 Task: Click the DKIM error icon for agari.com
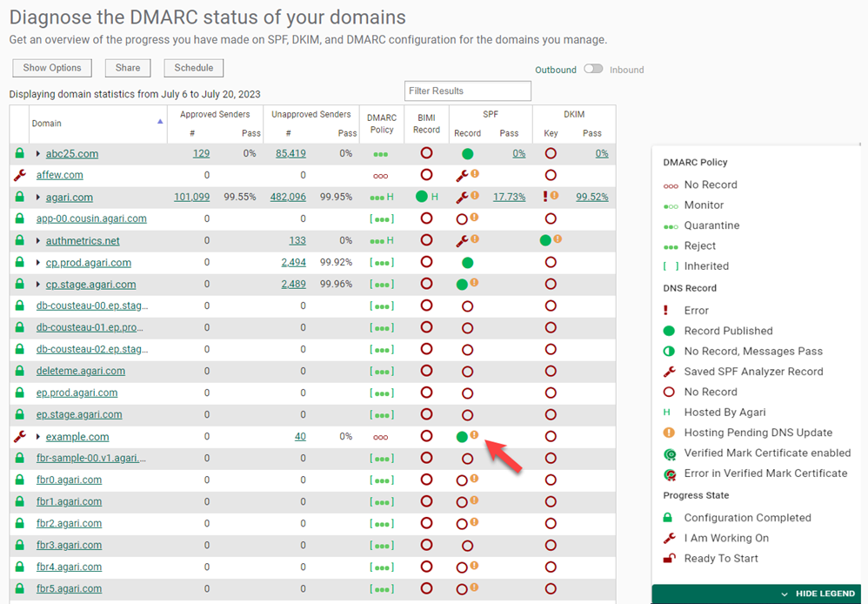pos(545,196)
